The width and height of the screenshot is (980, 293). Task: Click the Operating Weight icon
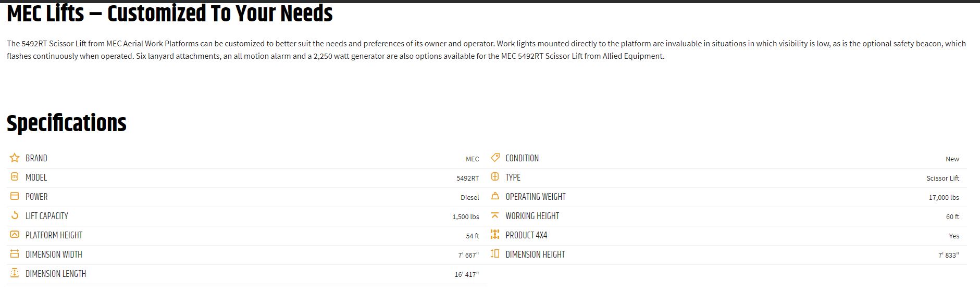pos(495,196)
